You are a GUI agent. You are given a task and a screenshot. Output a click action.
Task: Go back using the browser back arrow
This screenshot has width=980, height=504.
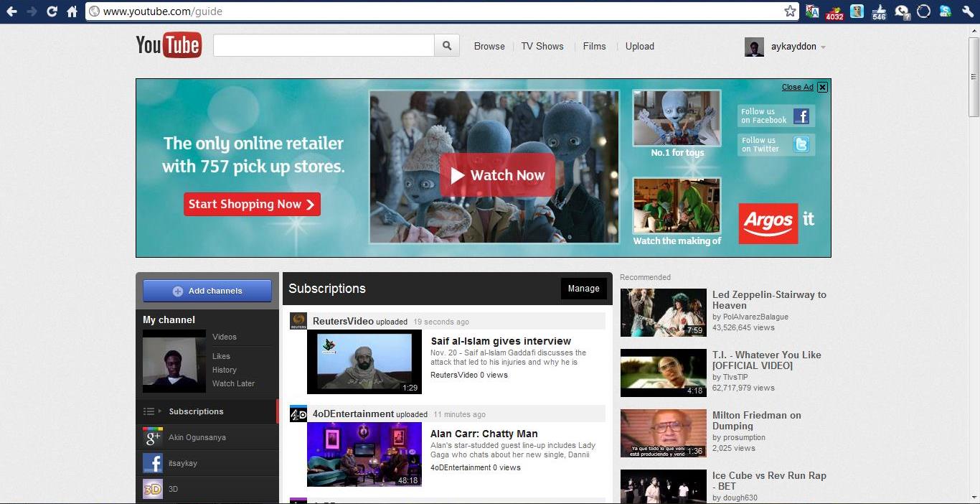tap(11, 11)
